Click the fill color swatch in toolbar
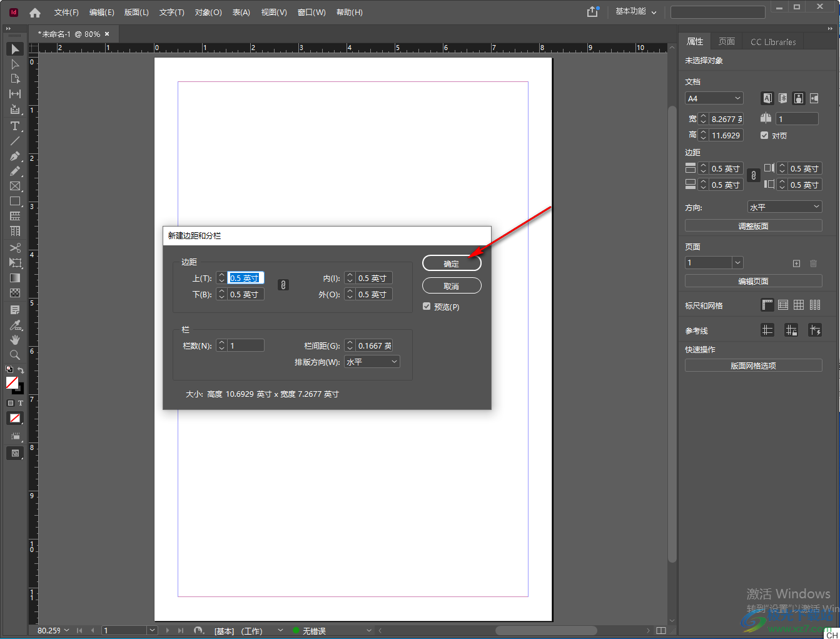The width and height of the screenshot is (840, 639). [12, 382]
